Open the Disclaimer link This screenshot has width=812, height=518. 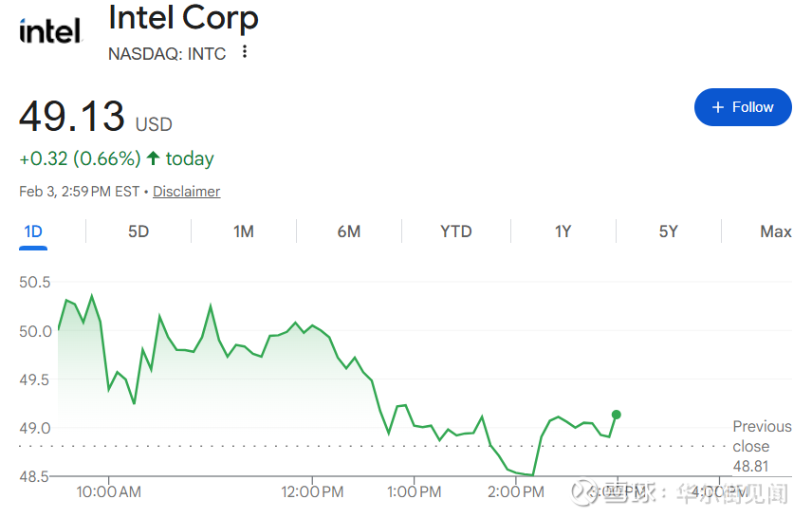click(x=186, y=192)
